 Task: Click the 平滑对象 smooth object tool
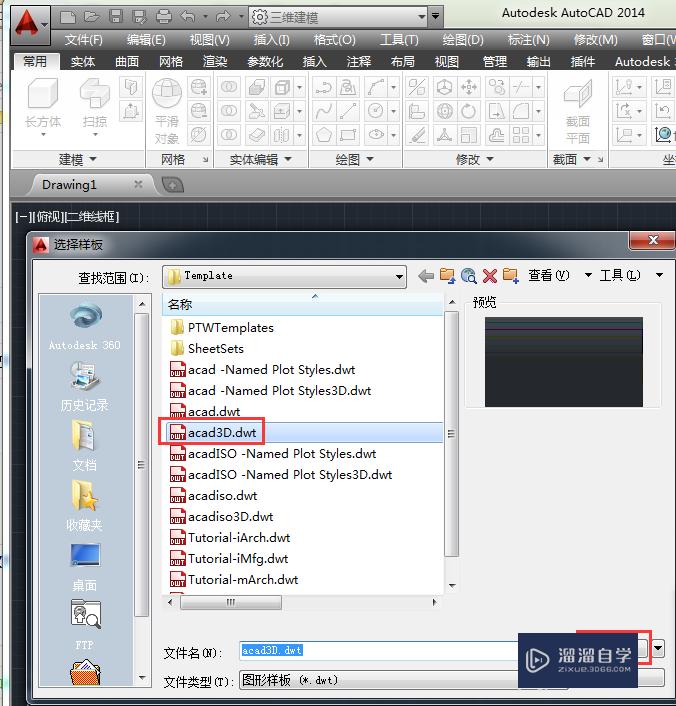click(x=167, y=111)
